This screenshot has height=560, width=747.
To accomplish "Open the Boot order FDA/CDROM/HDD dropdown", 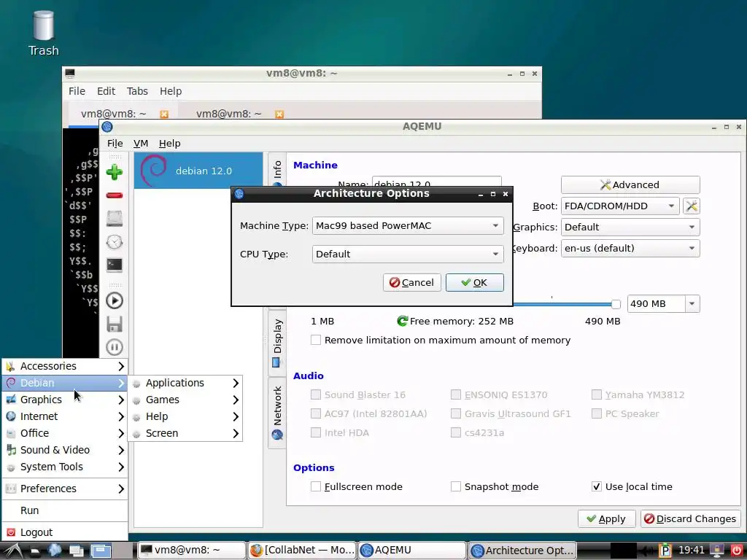I will click(620, 206).
